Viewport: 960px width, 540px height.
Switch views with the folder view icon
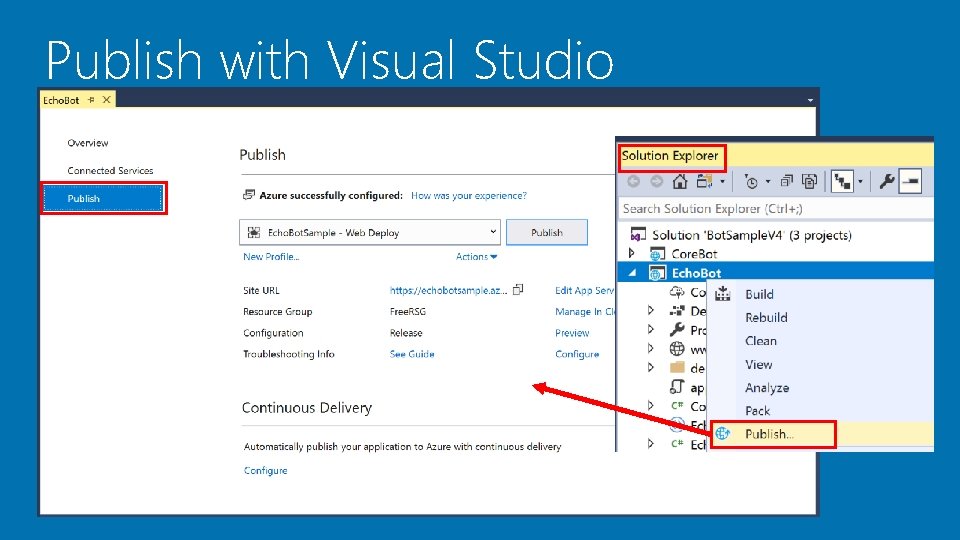(x=705, y=181)
